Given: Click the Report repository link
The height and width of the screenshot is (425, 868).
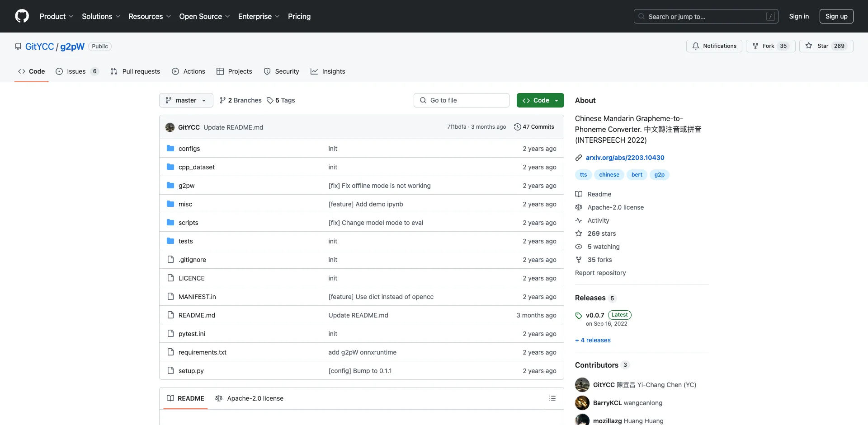Looking at the screenshot, I should 600,273.
